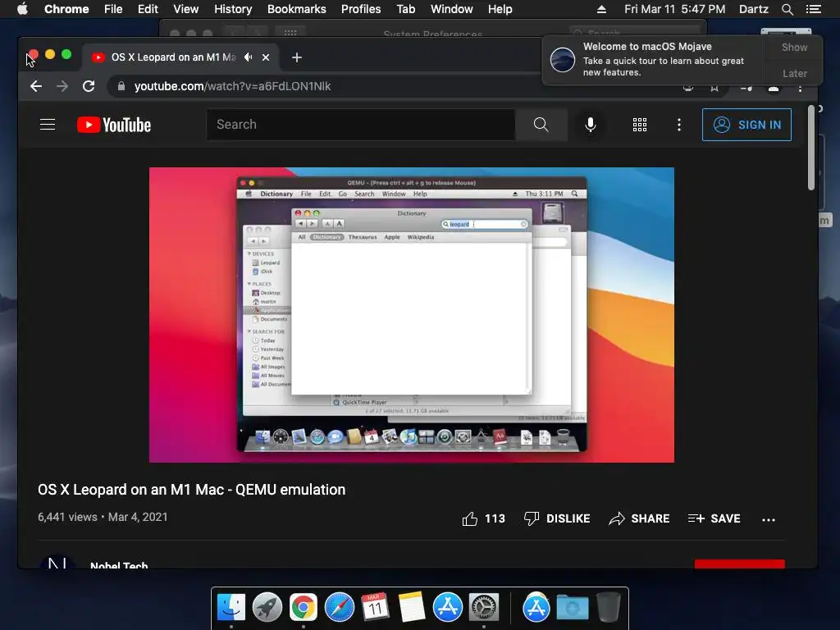840x630 pixels.
Task: Open the Edit menu
Action: tap(148, 9)
